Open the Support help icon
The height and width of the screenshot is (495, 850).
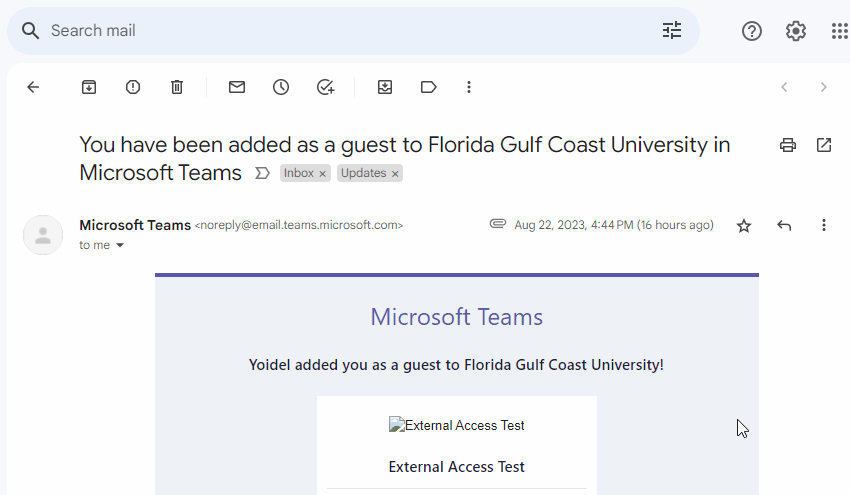tap(751, 31)
